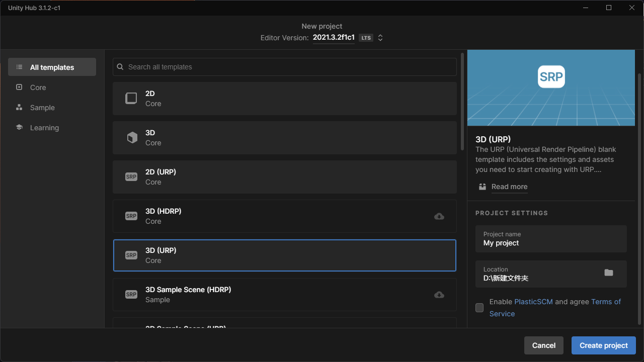Click the SRP icon of 3D (HDRP)
Image resolution: width=644 pixels, height=362 pixels.
click(131, 216)
